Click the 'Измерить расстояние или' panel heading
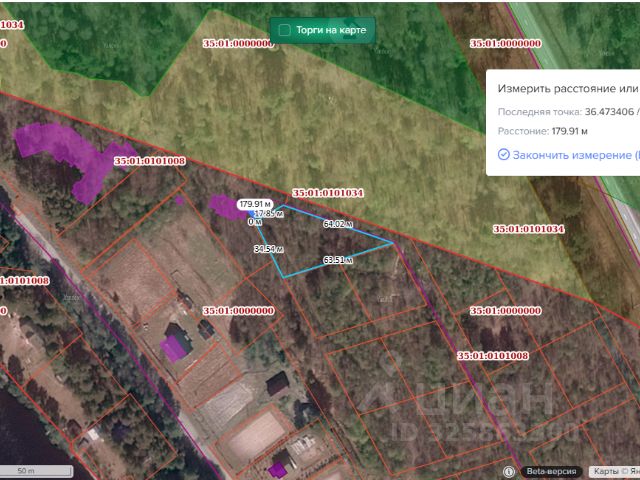Image resolution: width=640 pixels, height=480 pixels. (x=568, y=89)
